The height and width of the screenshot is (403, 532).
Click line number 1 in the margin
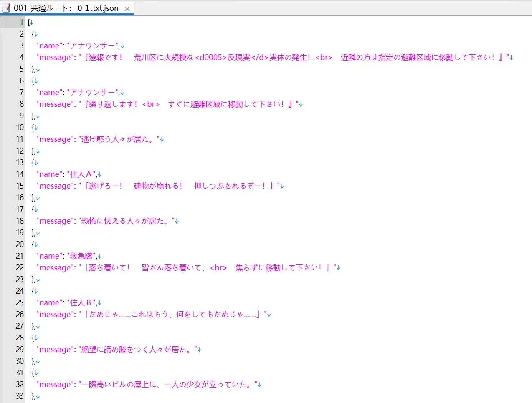click(x=22, y=23)
